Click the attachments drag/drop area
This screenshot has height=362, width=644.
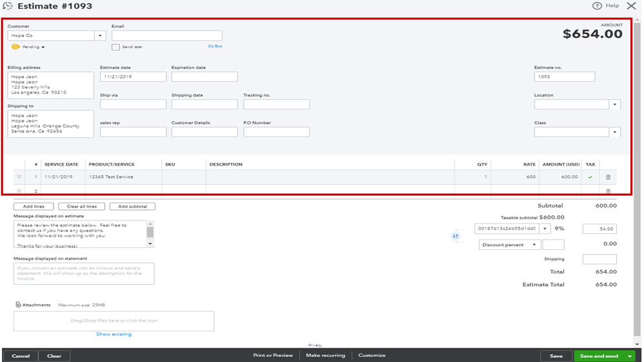coord(113,321)
